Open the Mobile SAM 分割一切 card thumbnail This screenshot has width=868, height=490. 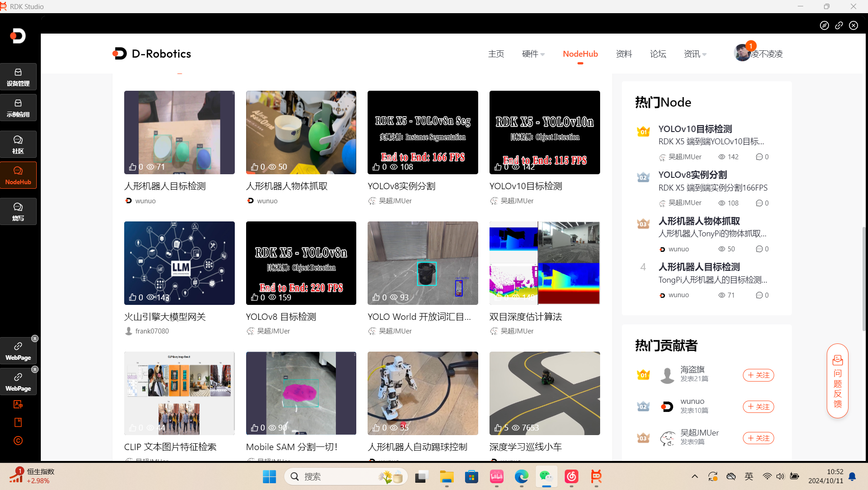tap(301, 393)
